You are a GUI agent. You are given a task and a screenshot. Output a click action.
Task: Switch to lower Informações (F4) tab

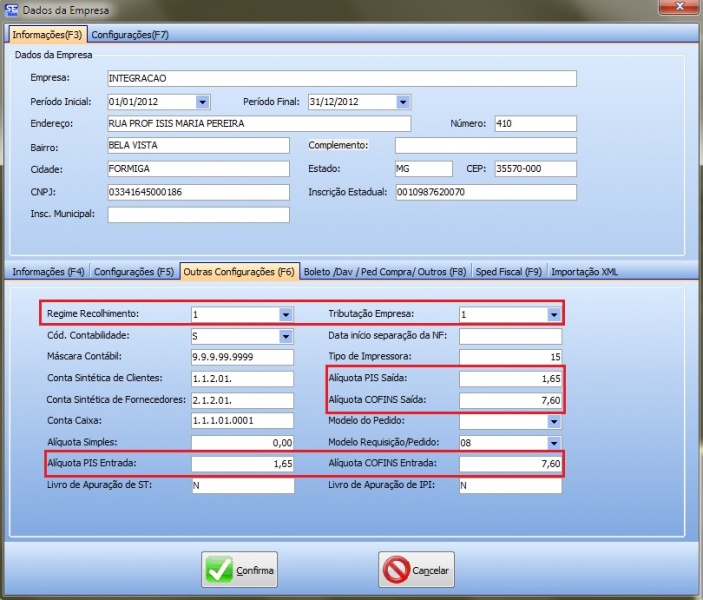48,271
